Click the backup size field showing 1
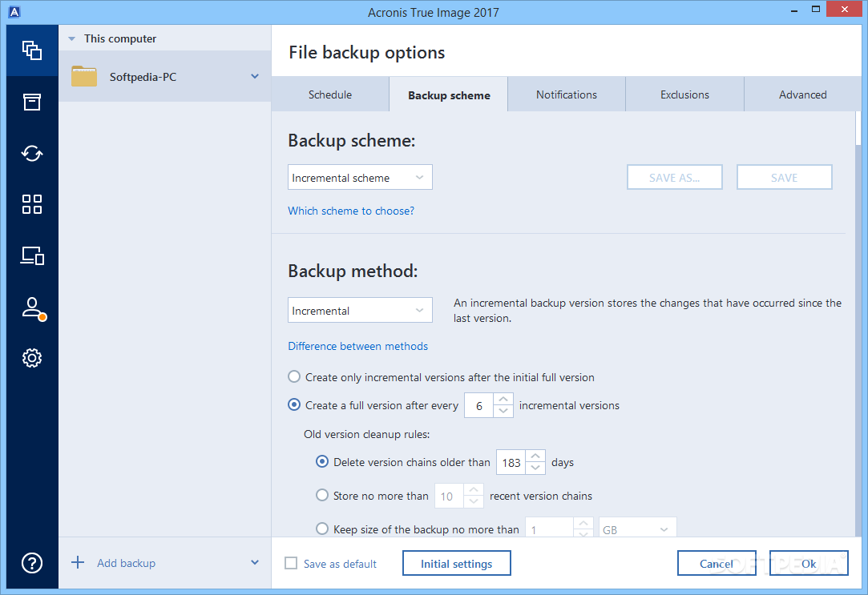The width and height of the screenshot is (868, 595). (x=548, y=527)
